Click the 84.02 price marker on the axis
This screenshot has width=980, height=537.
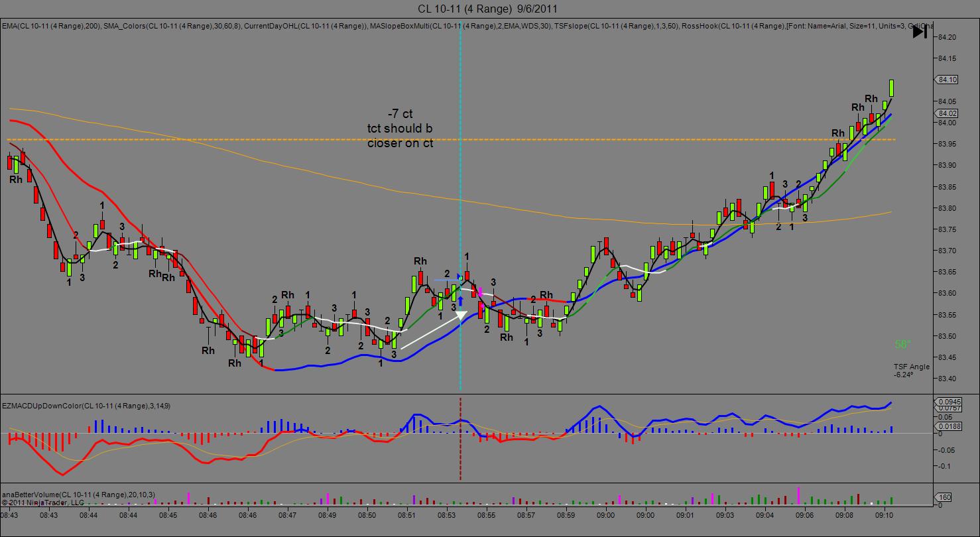(x=948, y=113)
